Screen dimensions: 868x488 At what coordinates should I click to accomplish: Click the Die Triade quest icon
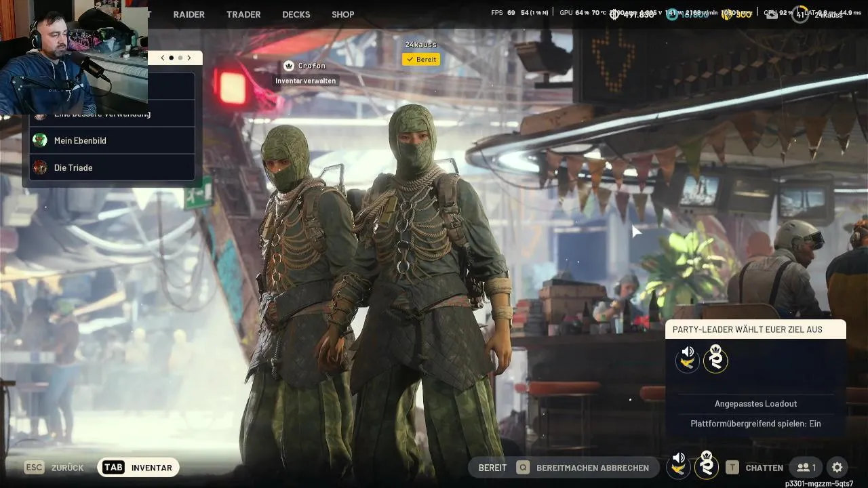40,167
